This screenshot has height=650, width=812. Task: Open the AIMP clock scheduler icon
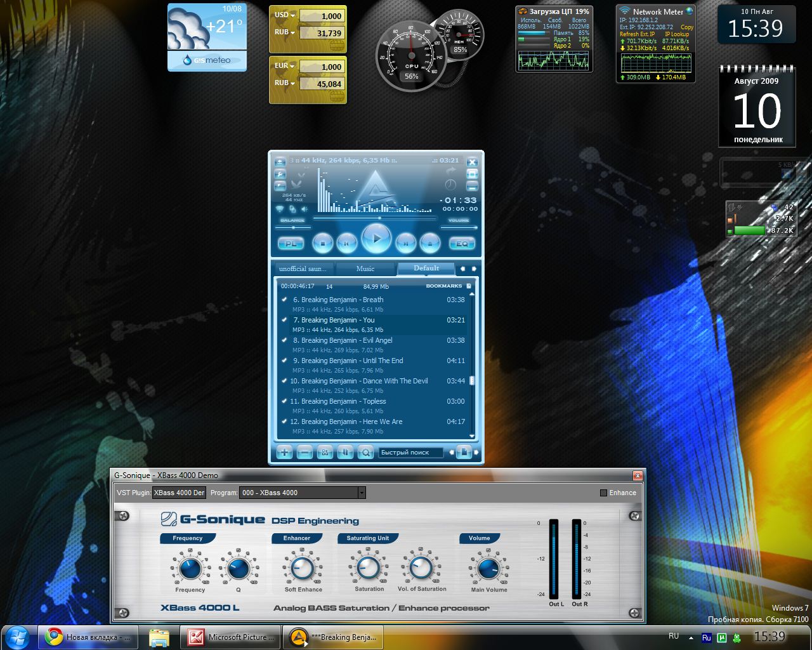pos(450,185)
